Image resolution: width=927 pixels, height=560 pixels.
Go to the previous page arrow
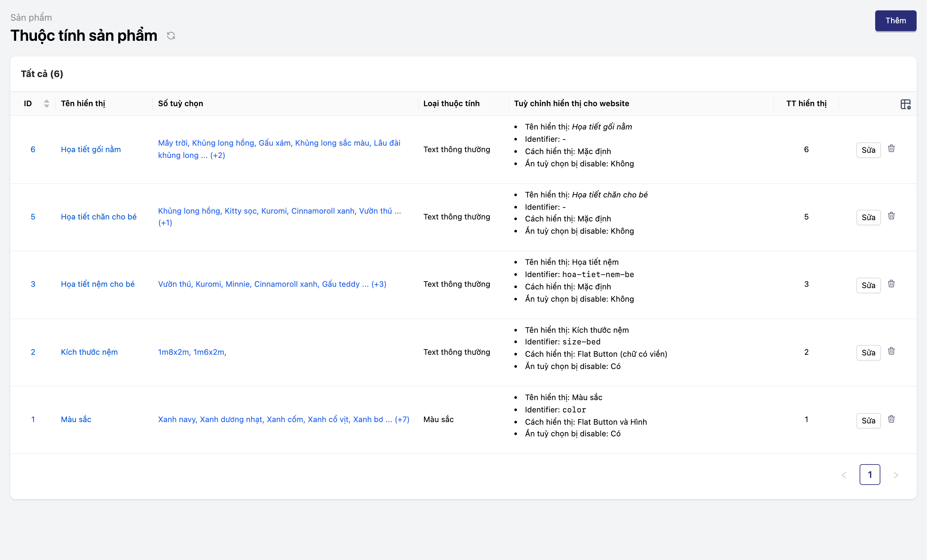[x=844, y=475]
